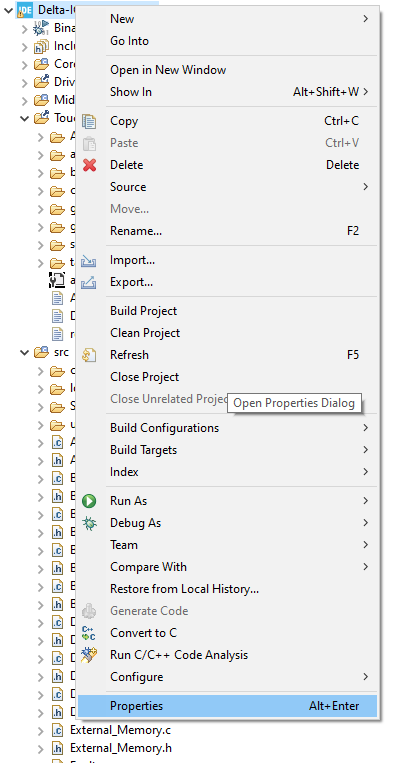400x763 pixels.
Task: Open the New submenu arrow
Action: pos(365,19)
